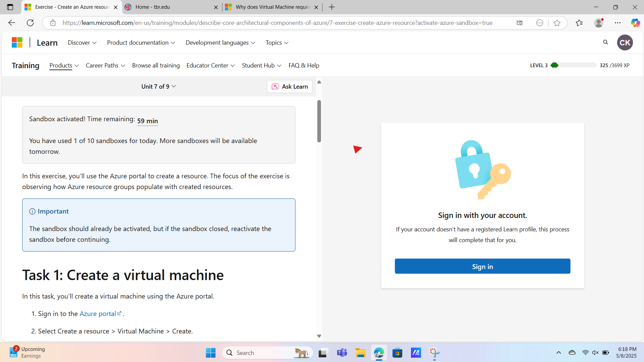Click the Level 3 XP progress bar

coord(573,65)
